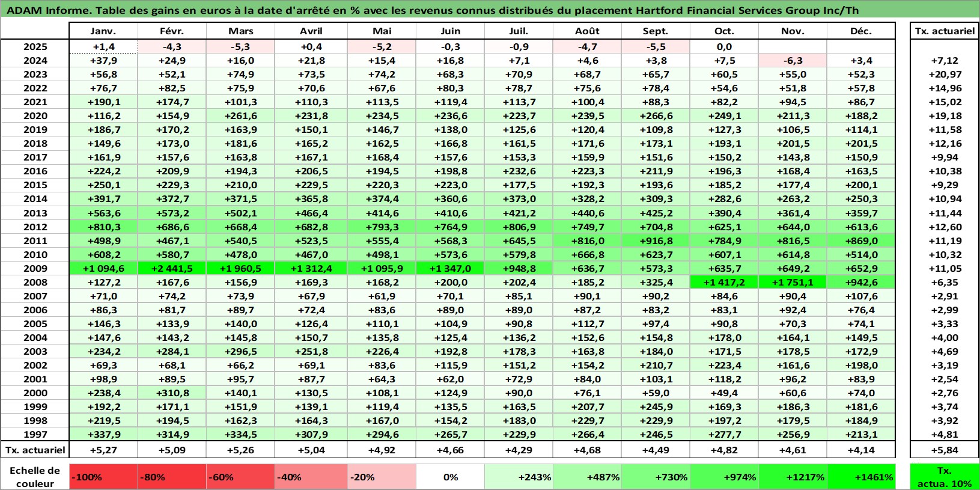Select the 2012 row header
Image resolution: width=980 pixels, height=490 pixels.
[x=35, y=227]
